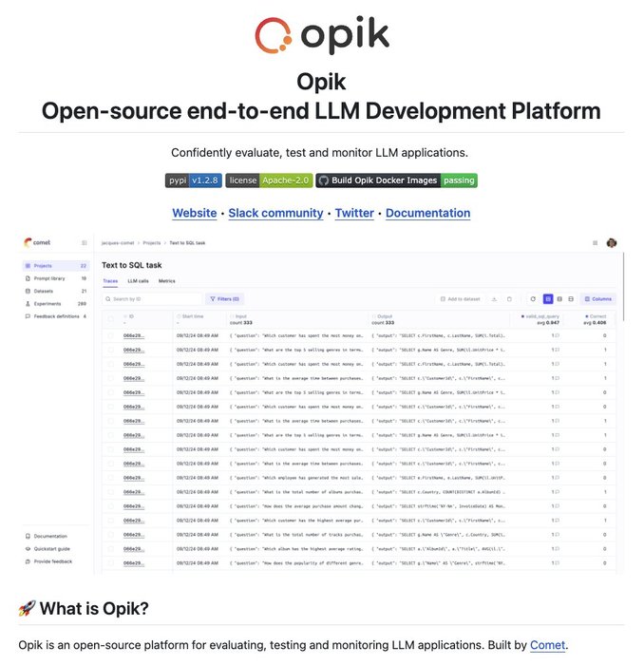The image size is (644, 665).
Task: Tick the checkbox for the 'total number of tracks' row
Action: (x=110, y=535)
